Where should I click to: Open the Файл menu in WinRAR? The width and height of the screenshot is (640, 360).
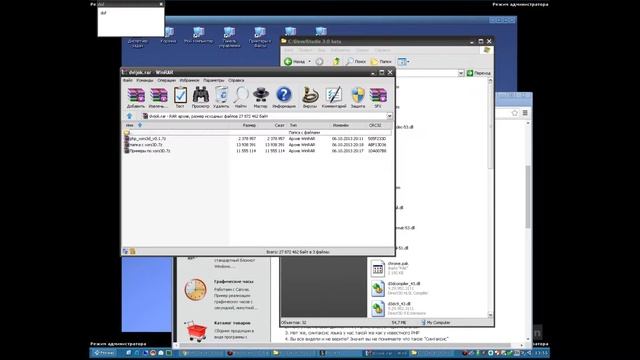pos(128,80)
